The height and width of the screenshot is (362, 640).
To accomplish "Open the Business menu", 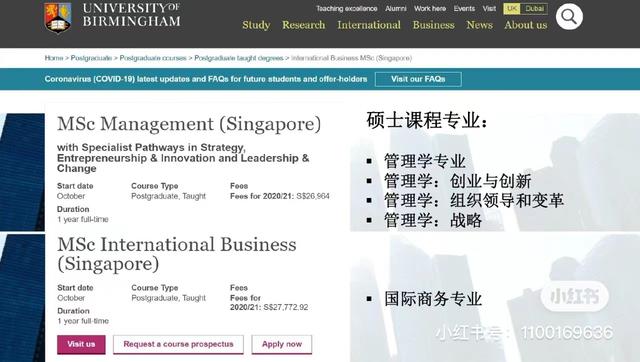I will [x=433, y=25].
